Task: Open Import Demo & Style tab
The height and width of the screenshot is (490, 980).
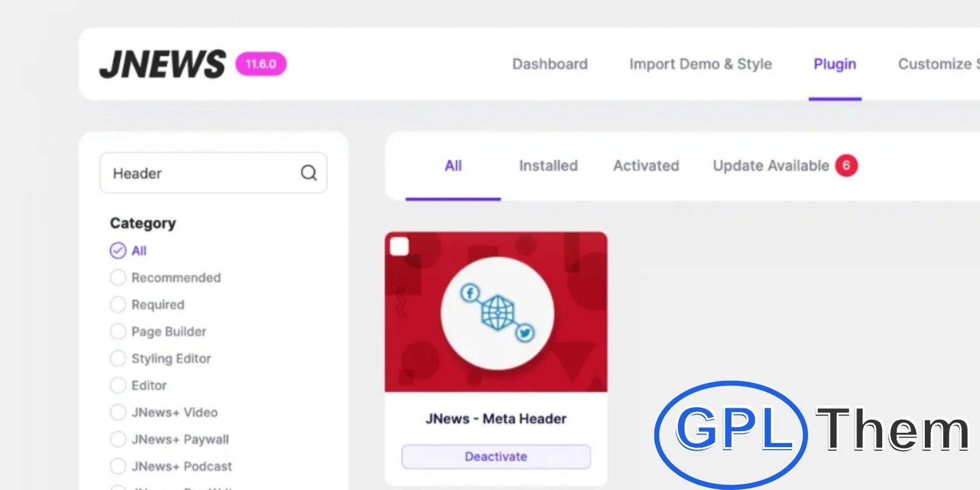Action: click(x=701, y=64)
